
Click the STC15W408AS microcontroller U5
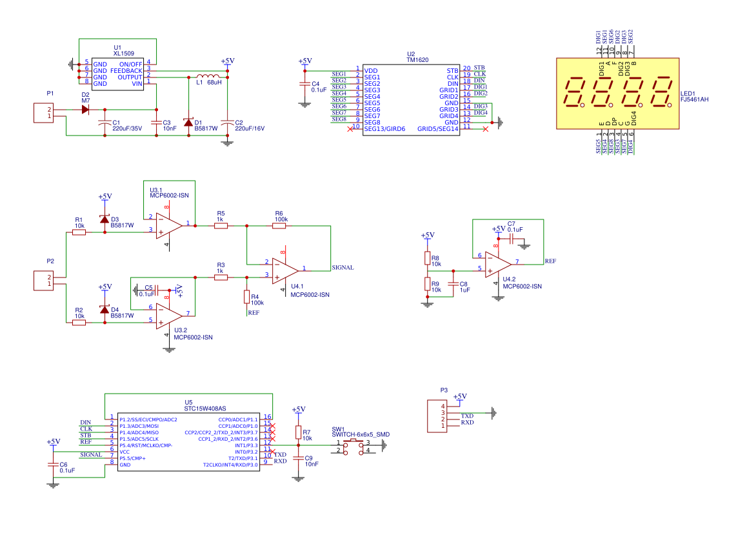[x=187, y=442]
